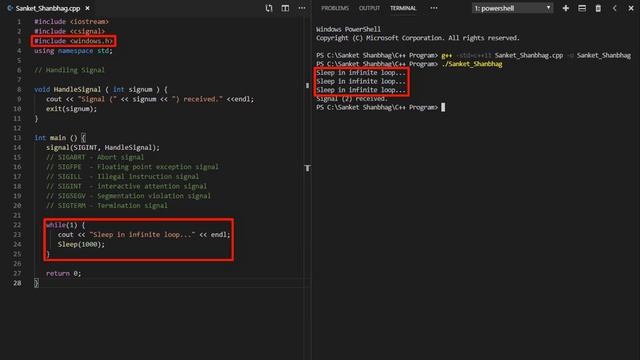This screenshot has height=360, width=640.
Task: Click the // Handling Signal comment
Action: click(69, 70)
